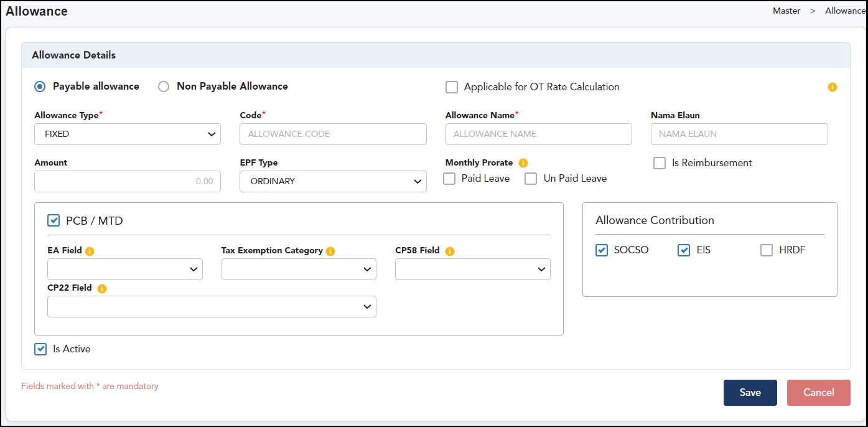The width and height of the screenshot is (868, 427).
Task: Enable Applicable for OT Rate Calculation
Action: pos(451,87)
